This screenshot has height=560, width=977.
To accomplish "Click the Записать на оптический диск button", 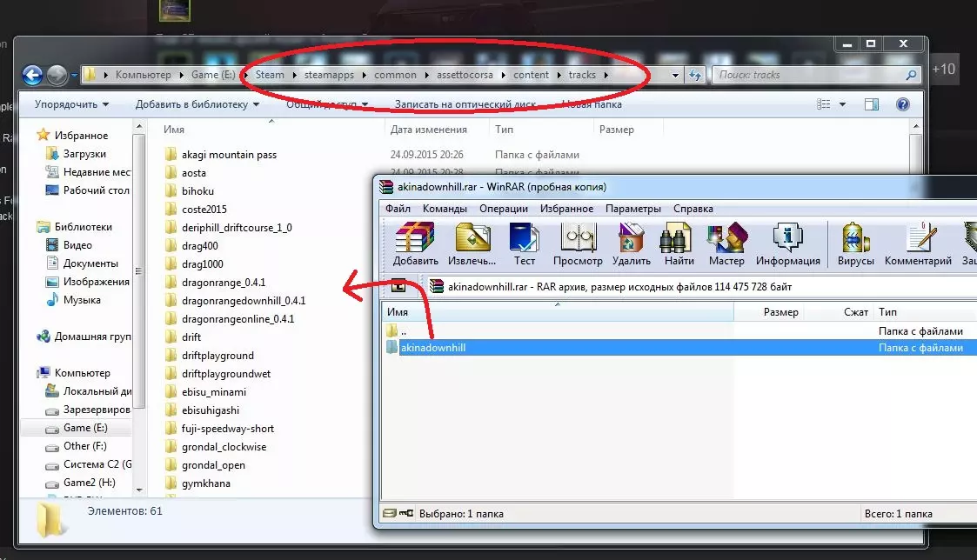I will coord(465,104).
